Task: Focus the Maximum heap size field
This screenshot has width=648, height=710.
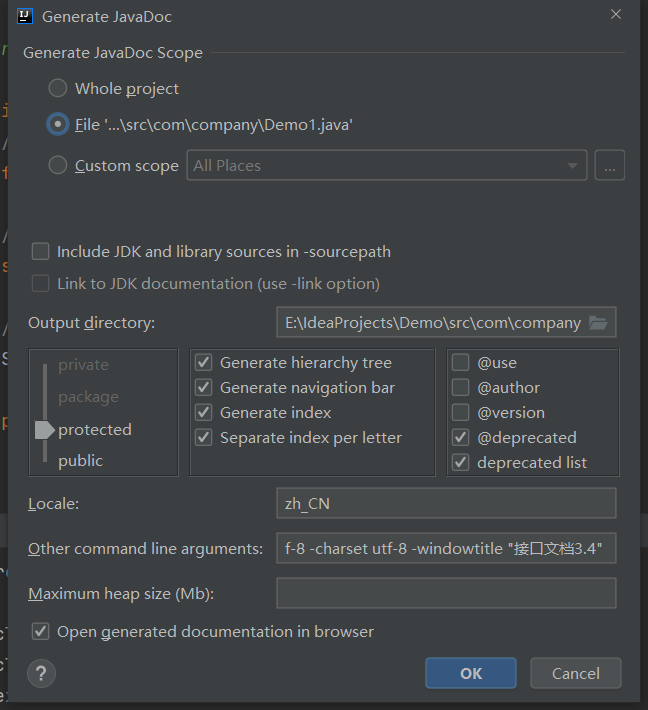Action: [446, 593]
